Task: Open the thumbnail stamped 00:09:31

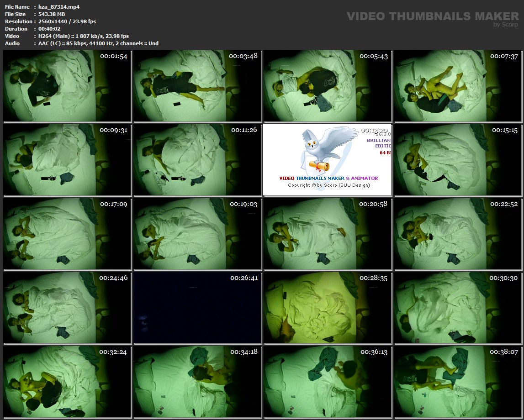Action: coord(67,160)
